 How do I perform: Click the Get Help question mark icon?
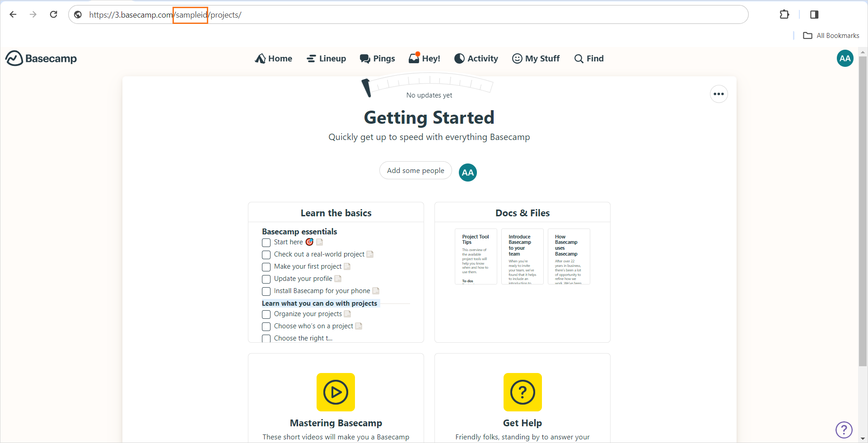(x=523, y=392)
